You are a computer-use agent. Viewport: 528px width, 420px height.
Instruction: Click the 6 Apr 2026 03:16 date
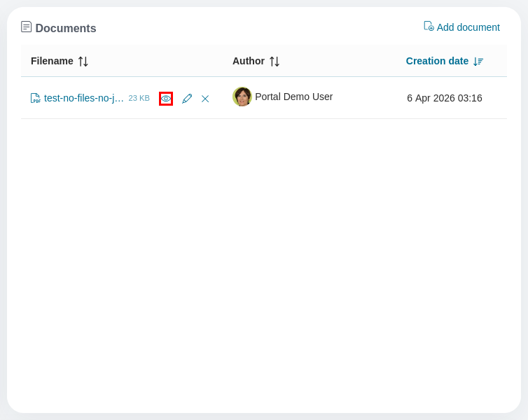(x=445, y=98)
